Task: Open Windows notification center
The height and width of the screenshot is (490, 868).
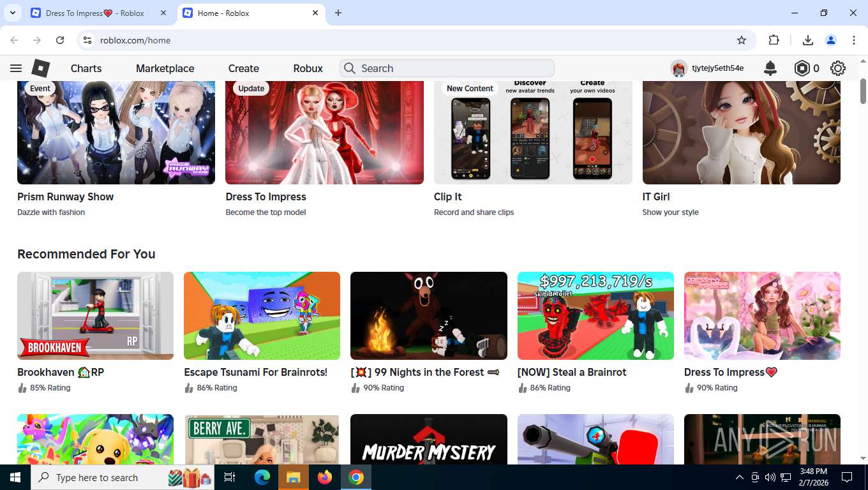Action: pyautogui.click(x=847, y=477)
